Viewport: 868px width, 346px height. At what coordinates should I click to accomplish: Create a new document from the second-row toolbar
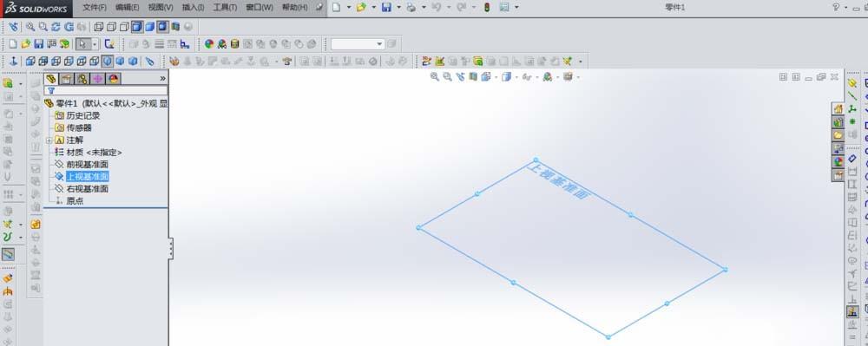(x=13, y=43)
